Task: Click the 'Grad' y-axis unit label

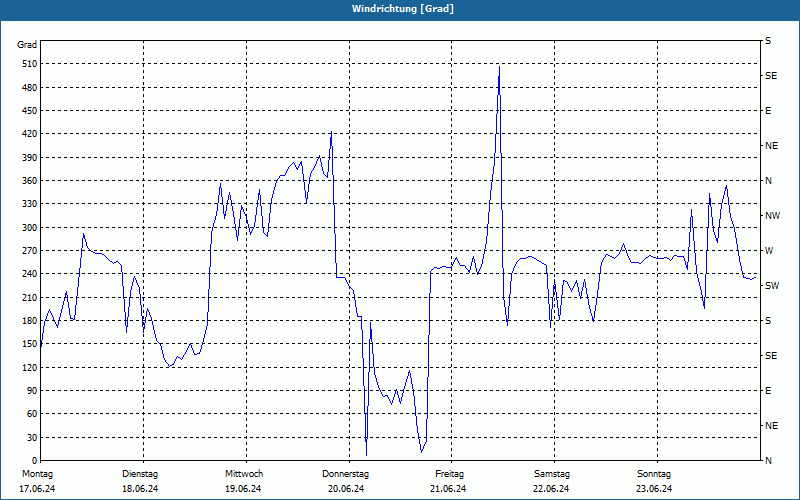Action: (x=27, y=45)
